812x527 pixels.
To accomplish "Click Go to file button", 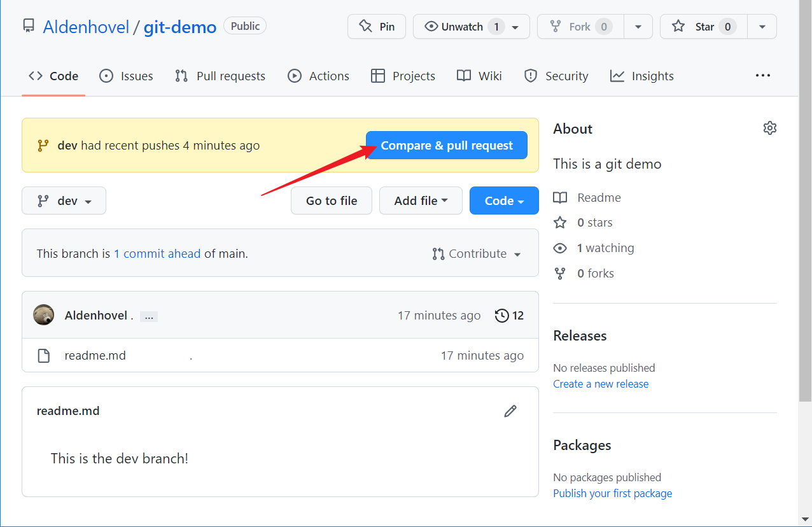I will 332,200.
